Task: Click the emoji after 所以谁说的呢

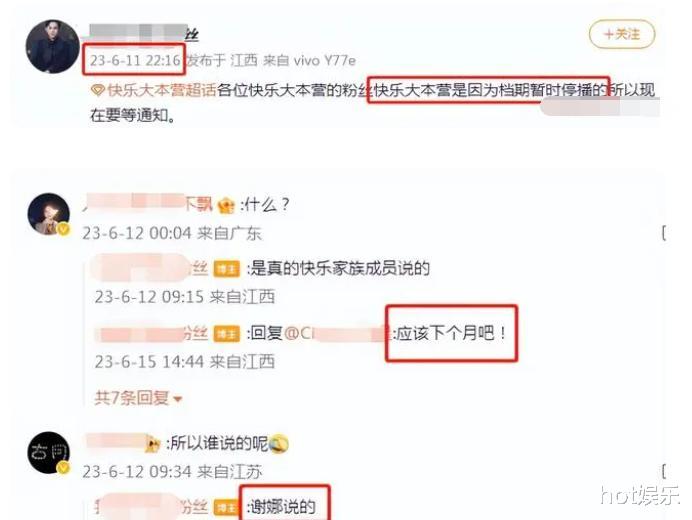Action: click(278, 444)
